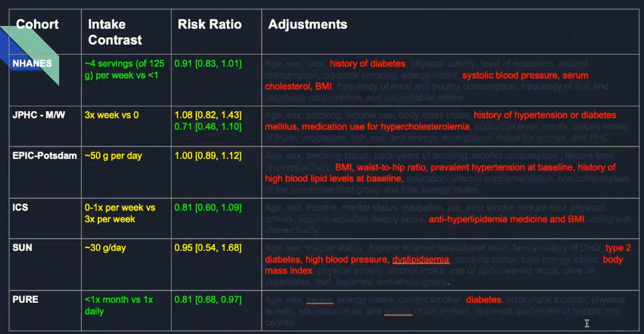Select intake text '0-1x per week vs 3x per week'

120,213
